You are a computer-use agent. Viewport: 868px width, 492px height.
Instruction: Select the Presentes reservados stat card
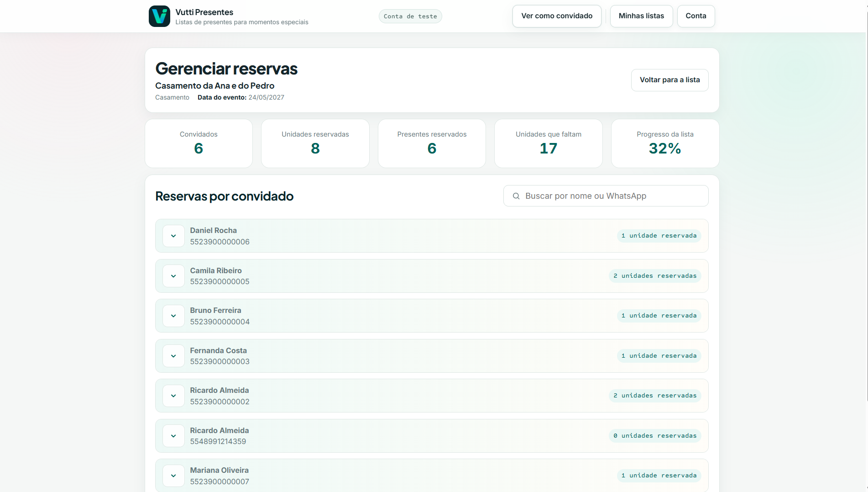(432, 143)
